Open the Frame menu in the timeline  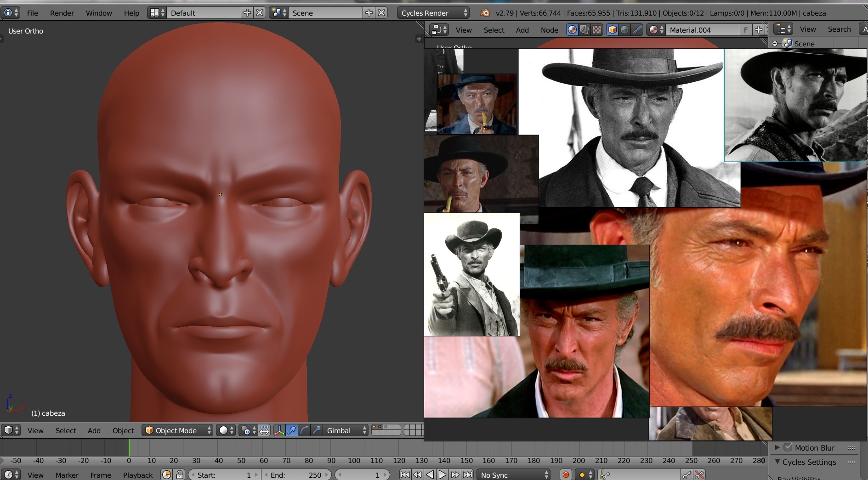tap(101, 475)
